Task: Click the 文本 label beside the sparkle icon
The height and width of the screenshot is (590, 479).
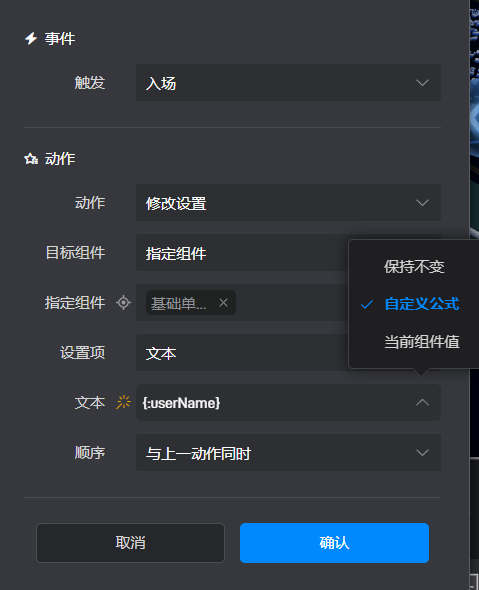Action: (x=90, y=403)
